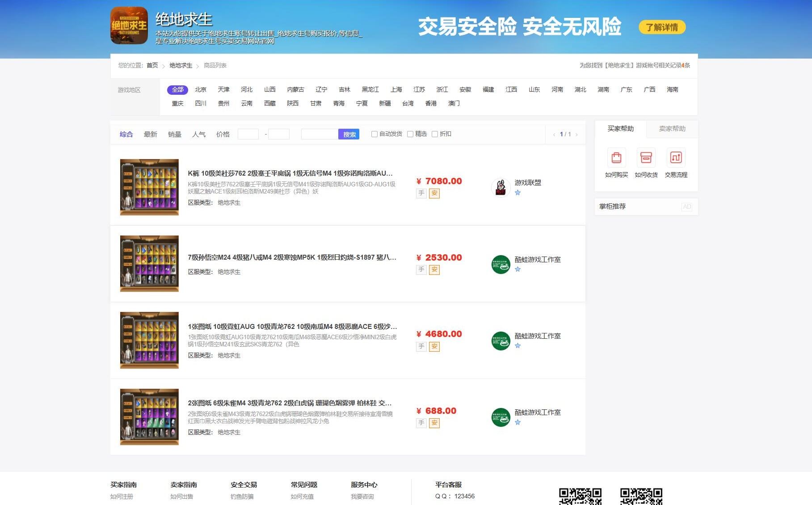Screen dimensions: 812x505
Task: Enable the 自动发货 filter checkbox
Action: [374, 134]
